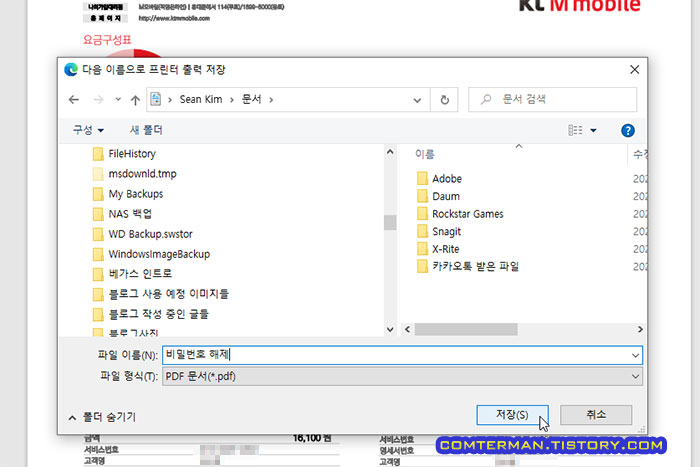Expand the chevron after 문서 in path

271,100
